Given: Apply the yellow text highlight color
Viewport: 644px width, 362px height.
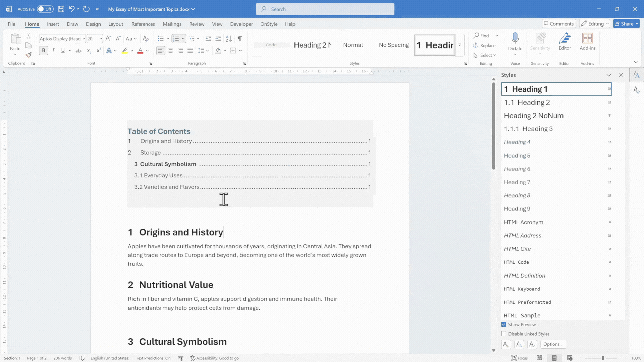Looking at the screenshot, I should pos(125,51).
